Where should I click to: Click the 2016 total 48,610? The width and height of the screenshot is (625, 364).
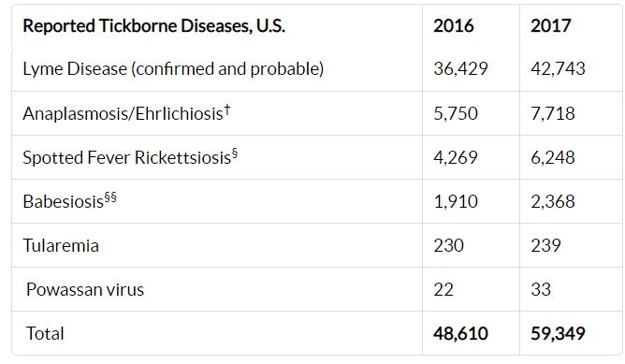[x=460, y=333]
